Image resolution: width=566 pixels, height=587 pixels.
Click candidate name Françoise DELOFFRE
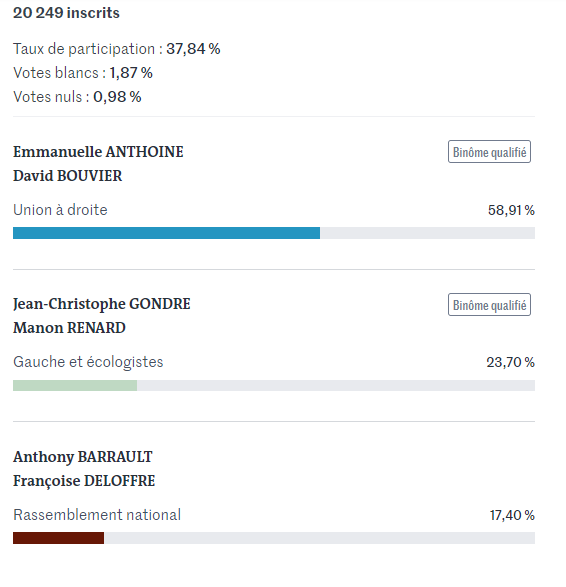point(84,481)
